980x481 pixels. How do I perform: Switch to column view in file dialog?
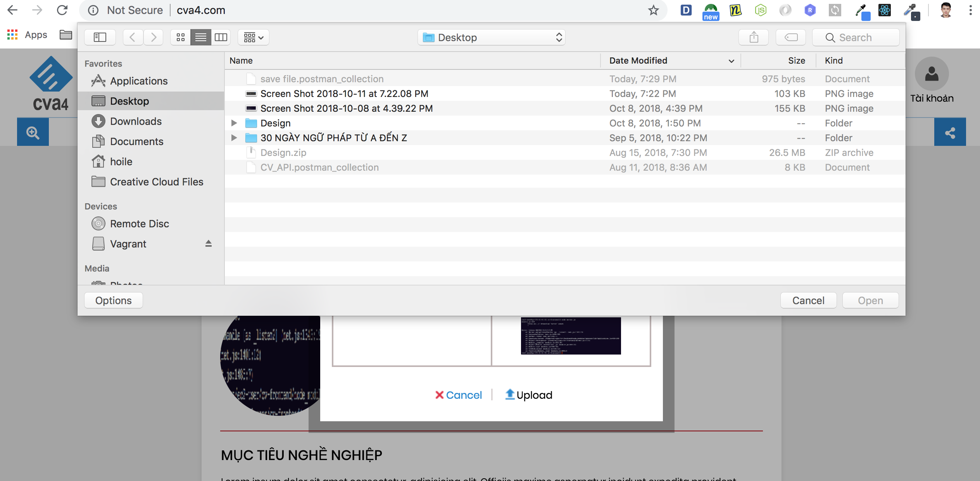click(x=221, y=37)
